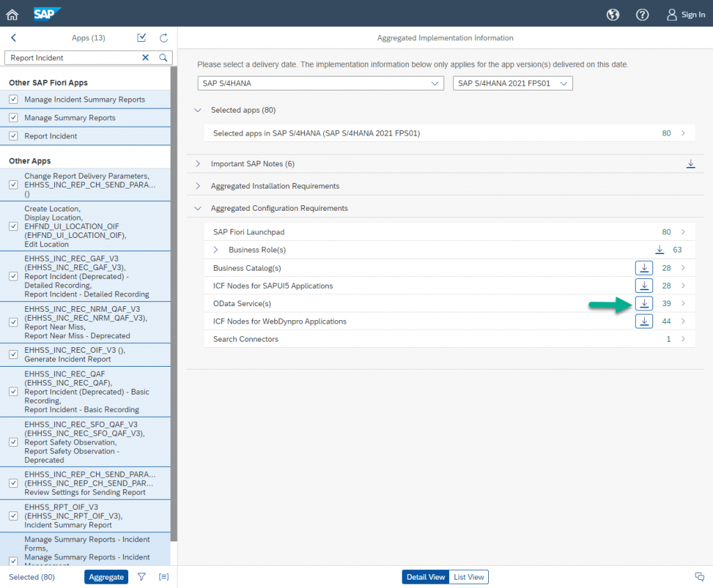The image size is (713, 588).
Task: Open Selected apps in SAP S/4HANA arrow
Action: (x=683, y=133)
